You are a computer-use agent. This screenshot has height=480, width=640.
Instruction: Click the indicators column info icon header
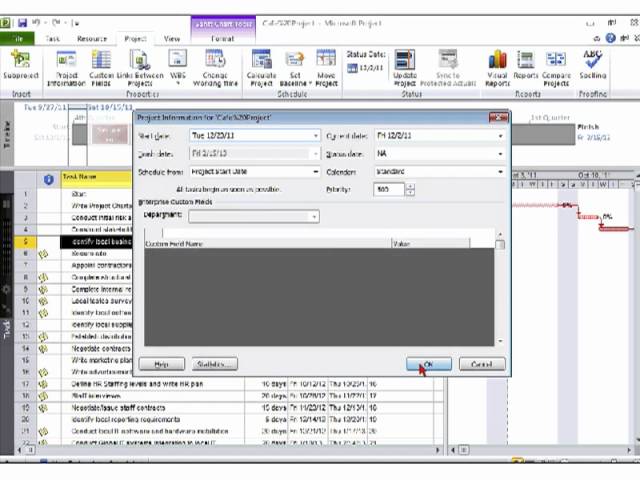pos(49,179)
